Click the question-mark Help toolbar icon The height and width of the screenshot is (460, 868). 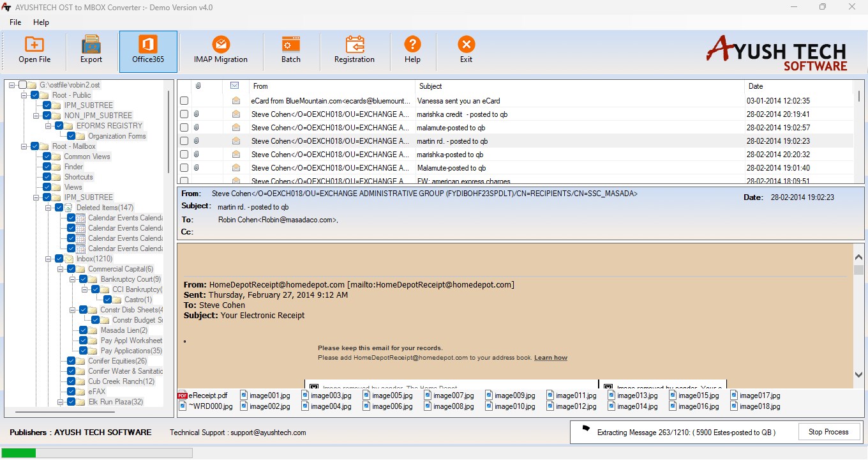click(412, 45)
